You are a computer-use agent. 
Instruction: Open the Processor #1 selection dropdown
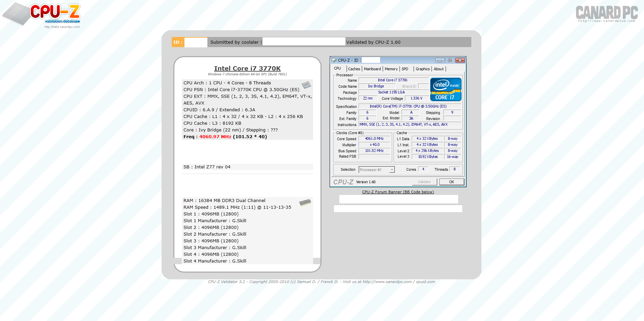point(376,170)
